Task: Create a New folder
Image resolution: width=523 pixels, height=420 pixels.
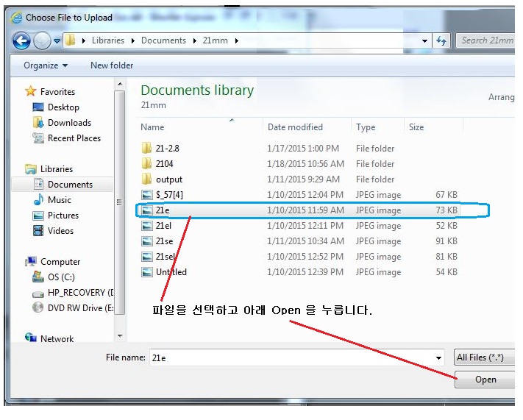Action: [x=112, y=65]
